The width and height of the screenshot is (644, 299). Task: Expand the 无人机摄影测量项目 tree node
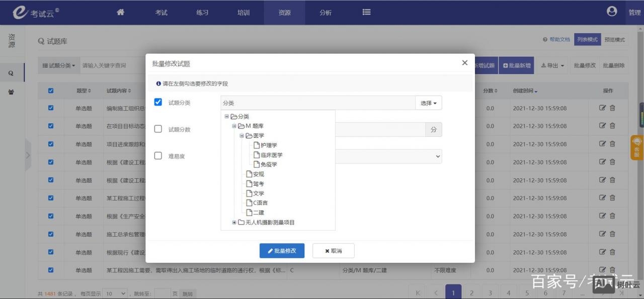pyautogui.click(x=233, y=222)
